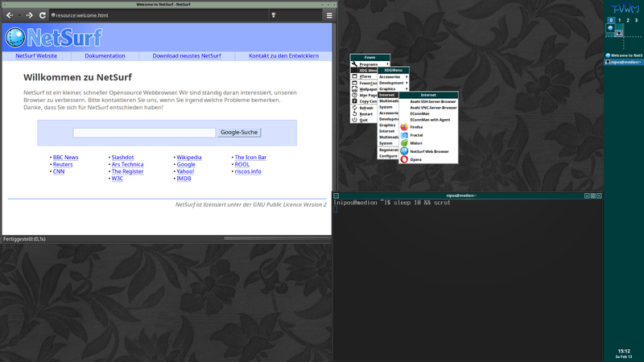Viewport: 644px width, 362px height.
Task: Switch to desktop 2 in the pager
Action: (628, 20)
